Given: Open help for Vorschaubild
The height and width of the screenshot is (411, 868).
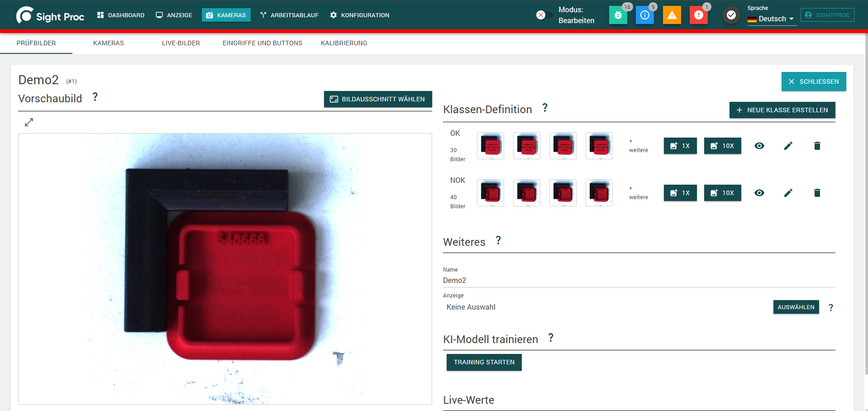Looking at the screenshot, I should pyautogui.click(x=95, y=97).
